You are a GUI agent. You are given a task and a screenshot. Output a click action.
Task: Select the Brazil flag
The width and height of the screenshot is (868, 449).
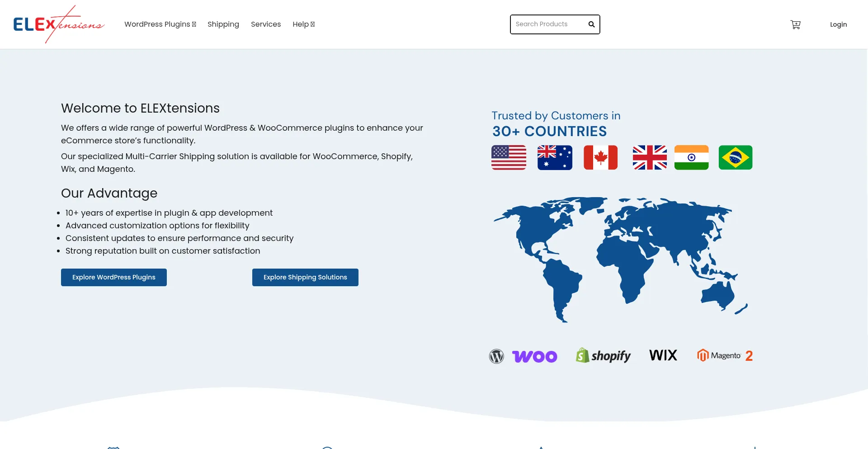click(736, 157)
